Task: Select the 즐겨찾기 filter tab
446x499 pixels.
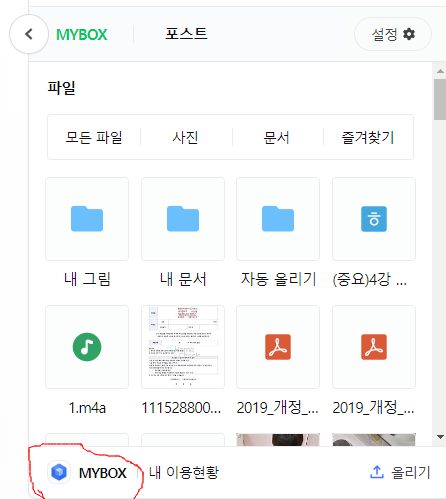Action: click(368, 137)
